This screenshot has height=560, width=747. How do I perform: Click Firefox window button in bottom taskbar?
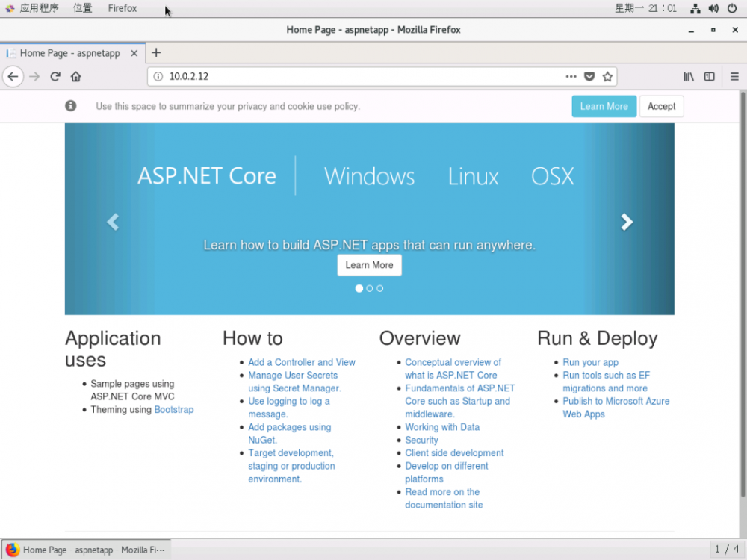pos(86,550)
